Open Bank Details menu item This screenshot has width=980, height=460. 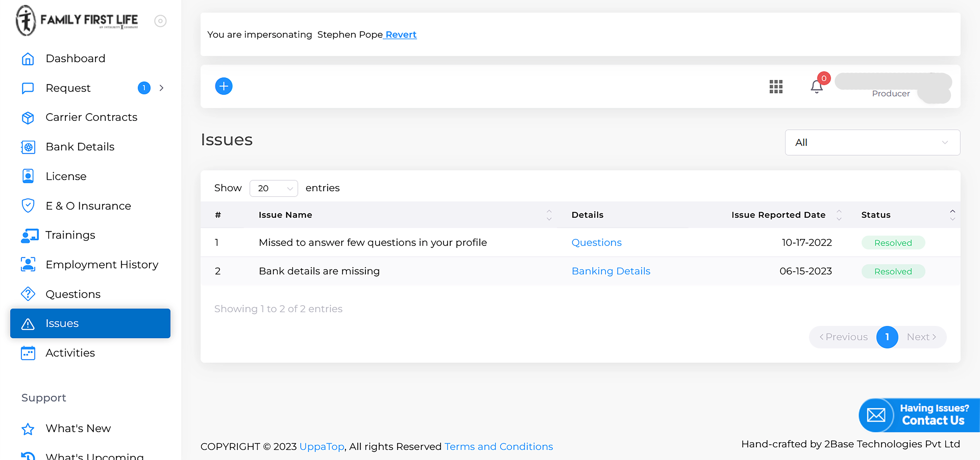click(90, 147)
